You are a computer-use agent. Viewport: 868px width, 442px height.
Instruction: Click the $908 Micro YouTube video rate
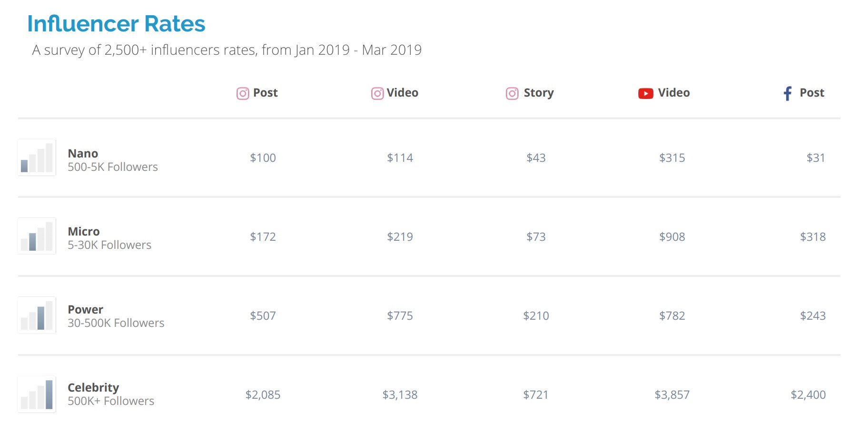tap(672, 237)
